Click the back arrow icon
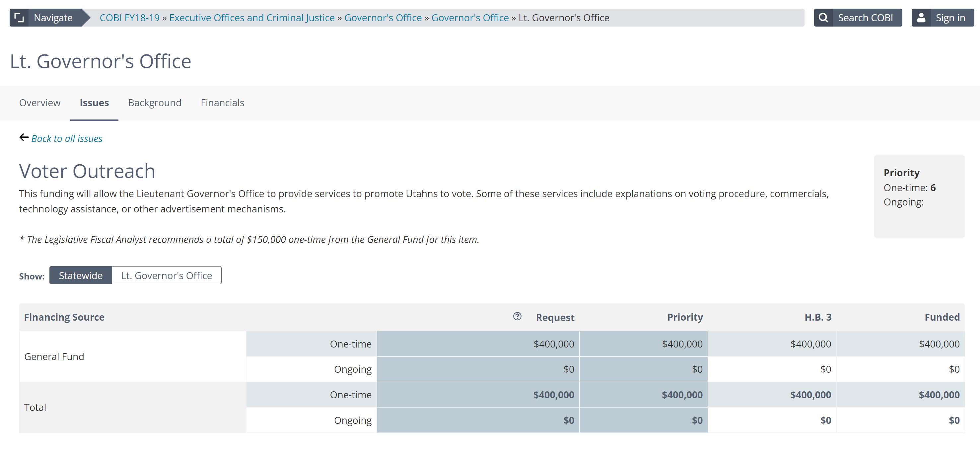This screenshot has height=467, width=980. [24, 137]
